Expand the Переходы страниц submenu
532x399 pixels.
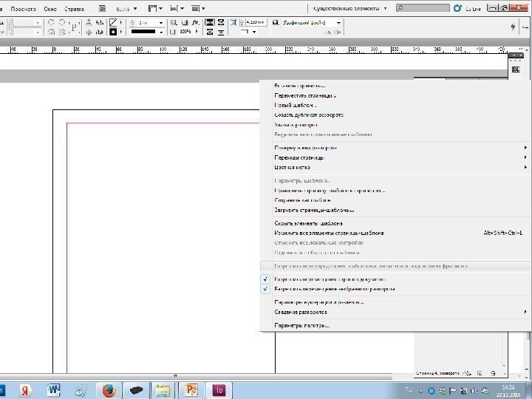coord(395,158)
